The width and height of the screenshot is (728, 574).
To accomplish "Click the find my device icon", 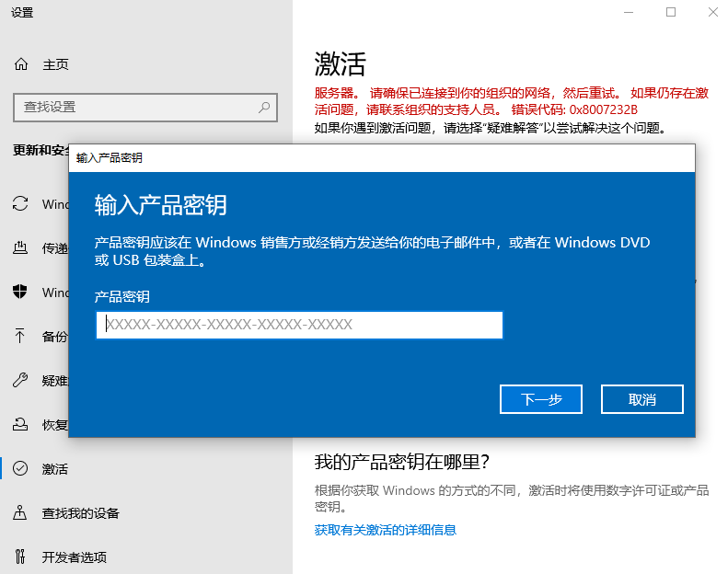I will point(20,512).
